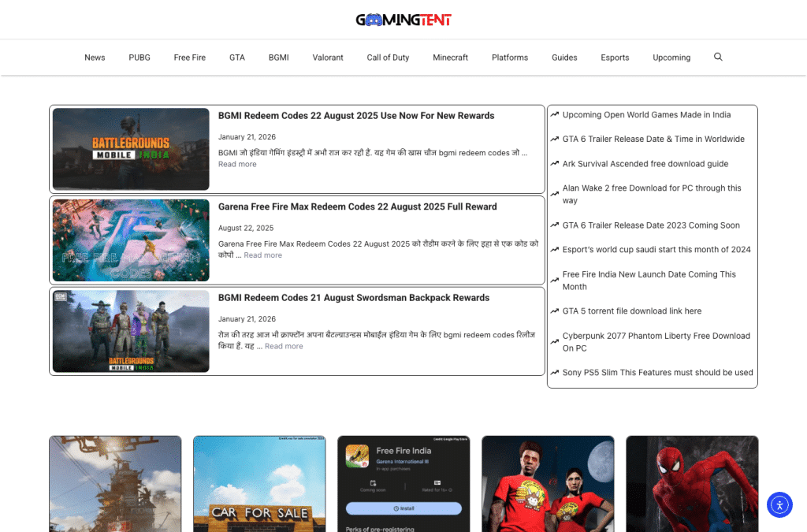Screen dimensions: 807x532
Task: Open Sony PS5 Slim features article
Action: click(658, 373)
